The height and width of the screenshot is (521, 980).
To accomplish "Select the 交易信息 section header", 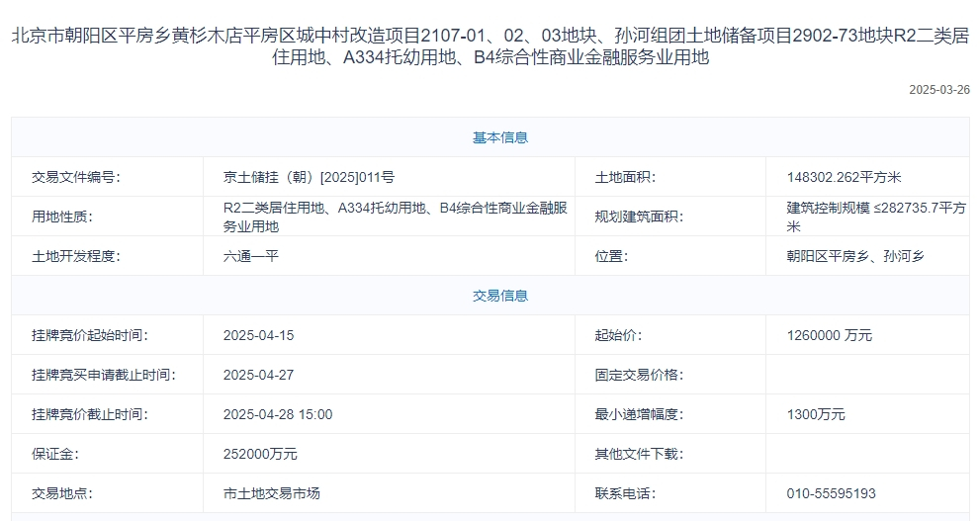I will 500,296.
